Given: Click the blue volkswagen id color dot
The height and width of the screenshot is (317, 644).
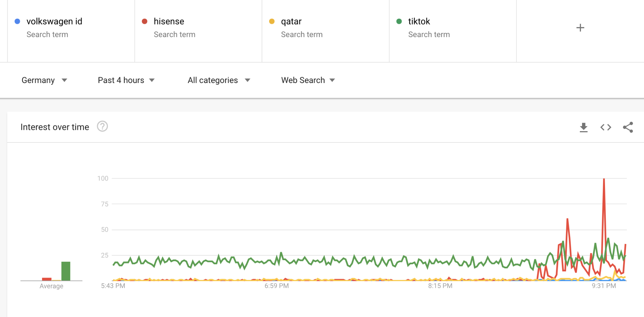Looking at the screenshot, I should pyautogui.click(x=17, y=21).
